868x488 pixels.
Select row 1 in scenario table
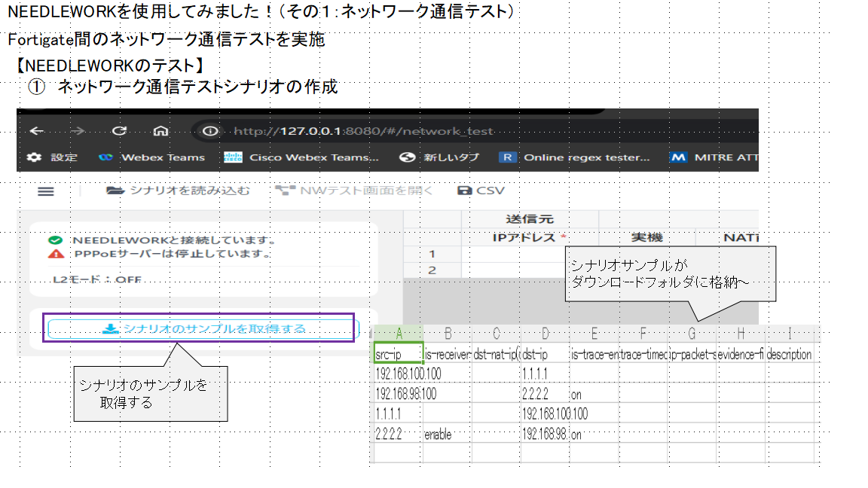pos(432,254)
